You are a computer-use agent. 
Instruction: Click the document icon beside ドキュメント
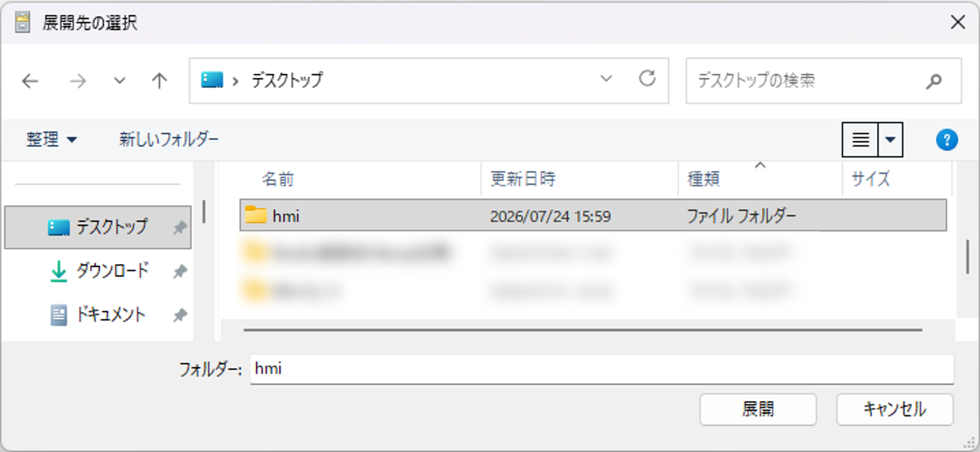(59, 315)
